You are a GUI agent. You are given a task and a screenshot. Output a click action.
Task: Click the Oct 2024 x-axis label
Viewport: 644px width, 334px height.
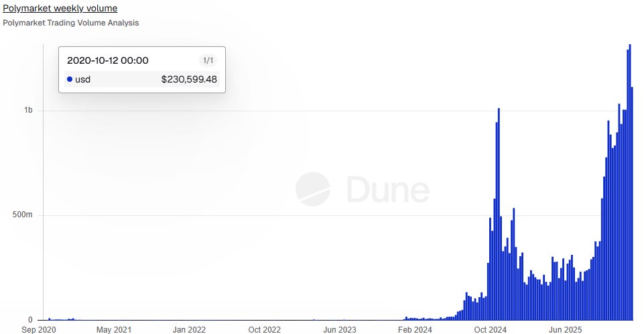pos(491,329)
